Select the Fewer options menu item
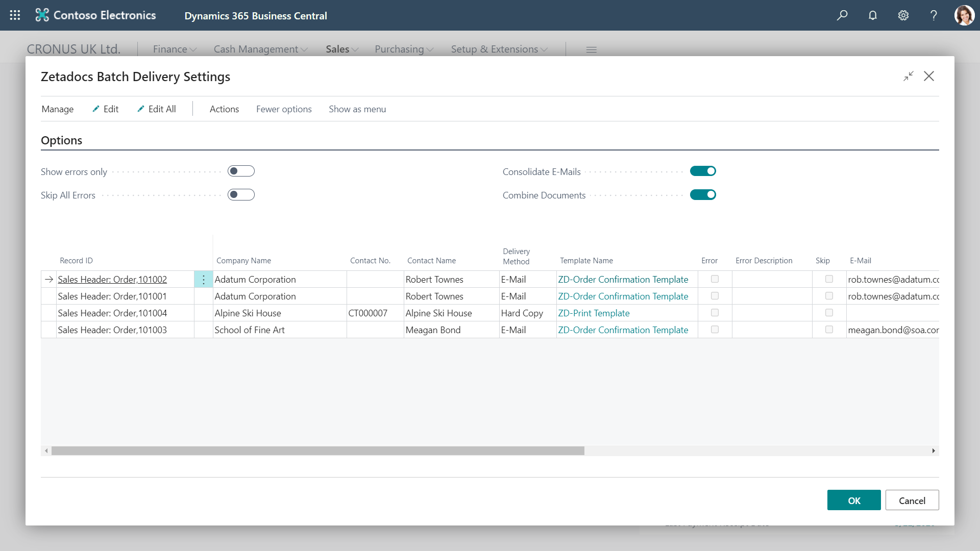The width and height of the screenshot is (980, 551). pyautogui.click(x=284, y=109)
